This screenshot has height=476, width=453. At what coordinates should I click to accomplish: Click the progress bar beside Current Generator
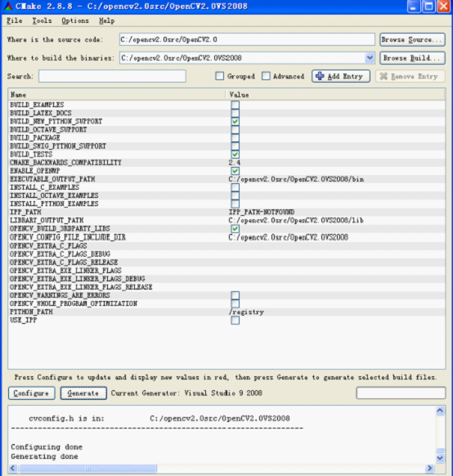point(401,393)
